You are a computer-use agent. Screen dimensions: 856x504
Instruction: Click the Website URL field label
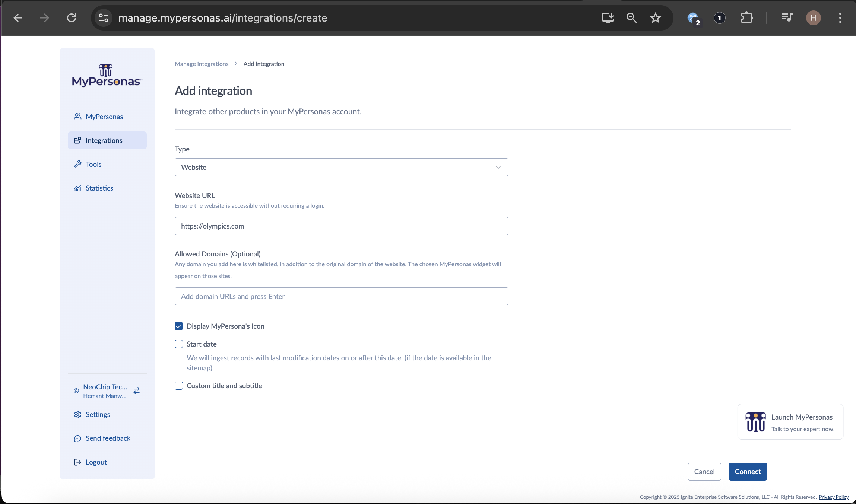point(195,195)
